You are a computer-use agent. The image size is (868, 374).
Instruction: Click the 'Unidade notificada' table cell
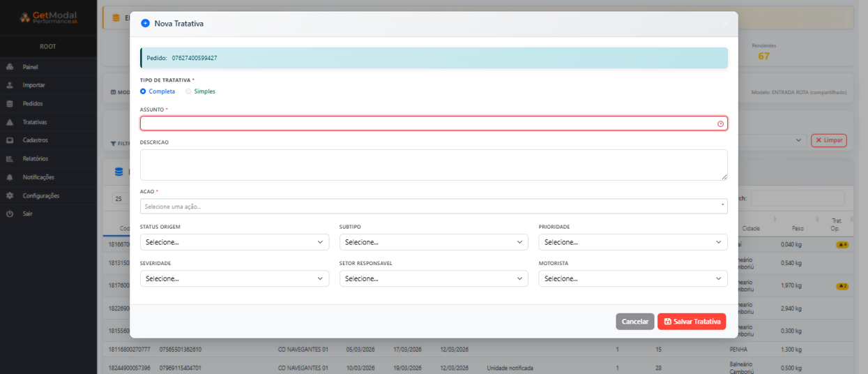[x=510, y=367]
